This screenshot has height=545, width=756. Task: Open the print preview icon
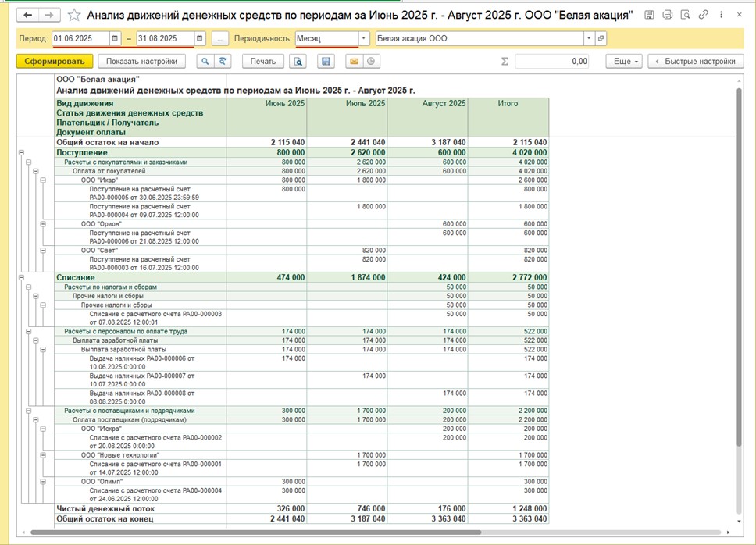(298, 61)
